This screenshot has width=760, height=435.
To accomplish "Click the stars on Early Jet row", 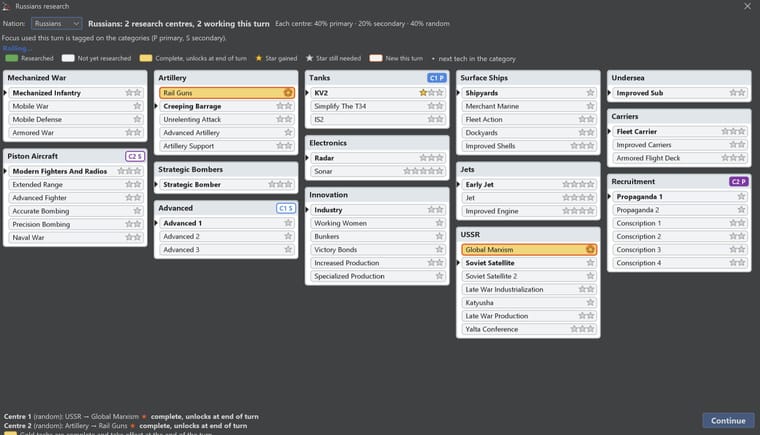I will [578, 184].
